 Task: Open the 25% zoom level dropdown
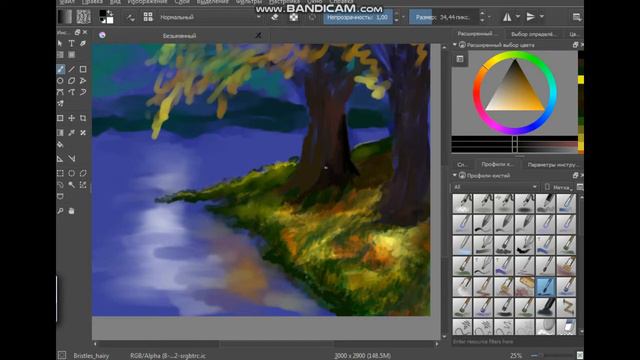[x=516, y=356]
